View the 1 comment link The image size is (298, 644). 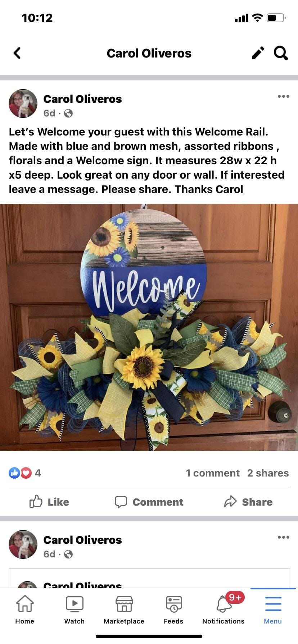click(x=213, y=473)
